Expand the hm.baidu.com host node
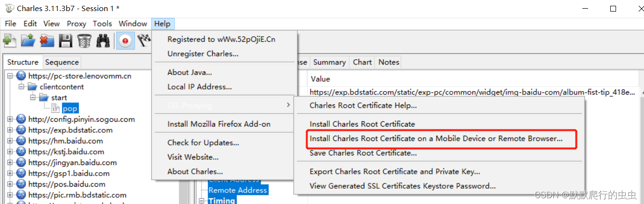The width and height of the screenshot is (644, 204). click(x=11, y=141)
